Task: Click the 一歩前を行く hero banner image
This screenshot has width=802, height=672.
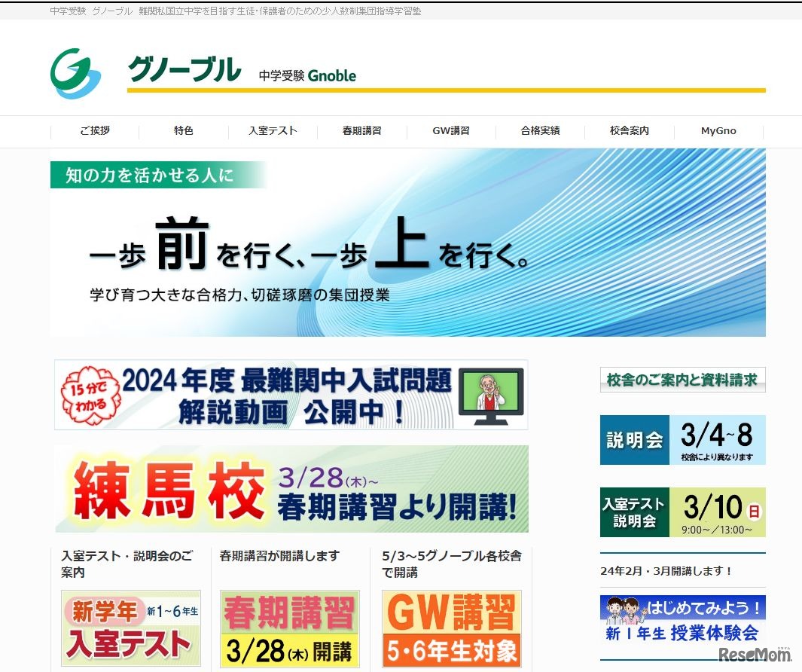Action: tap(407, 242)
